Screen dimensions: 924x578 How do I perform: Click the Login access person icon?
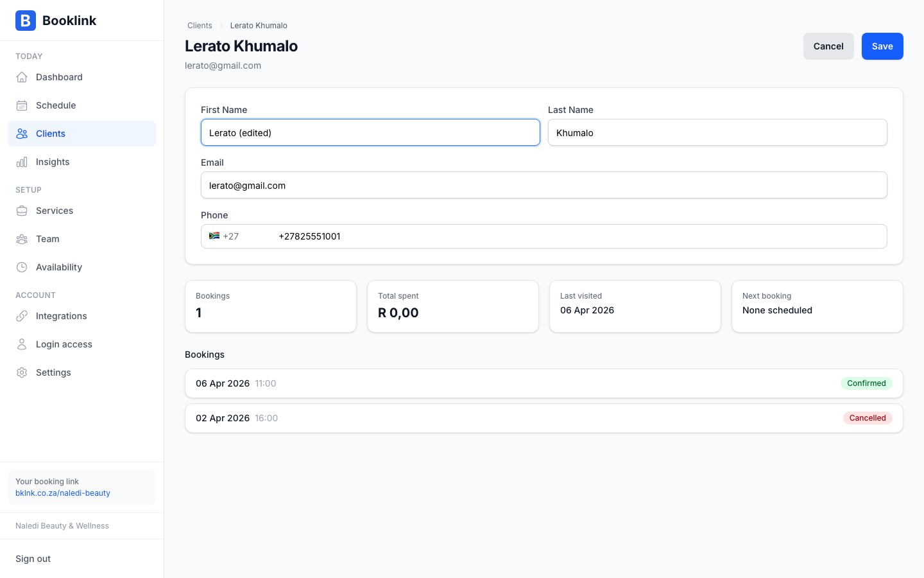(x=22, y=344)
